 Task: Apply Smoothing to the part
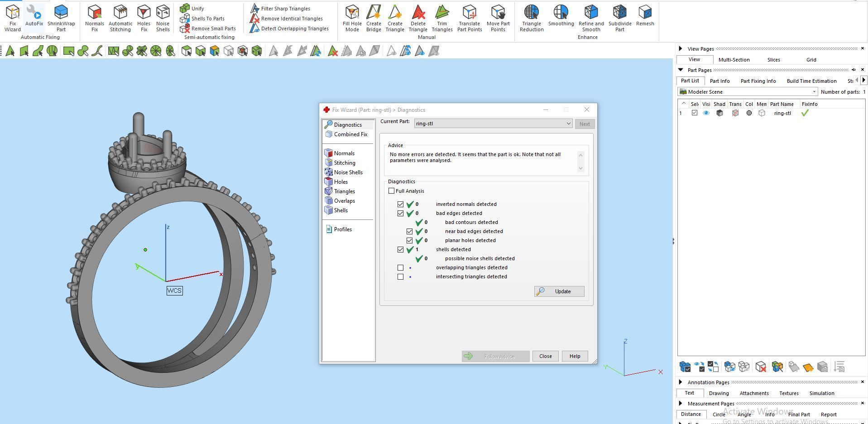[x=561, y=16]
